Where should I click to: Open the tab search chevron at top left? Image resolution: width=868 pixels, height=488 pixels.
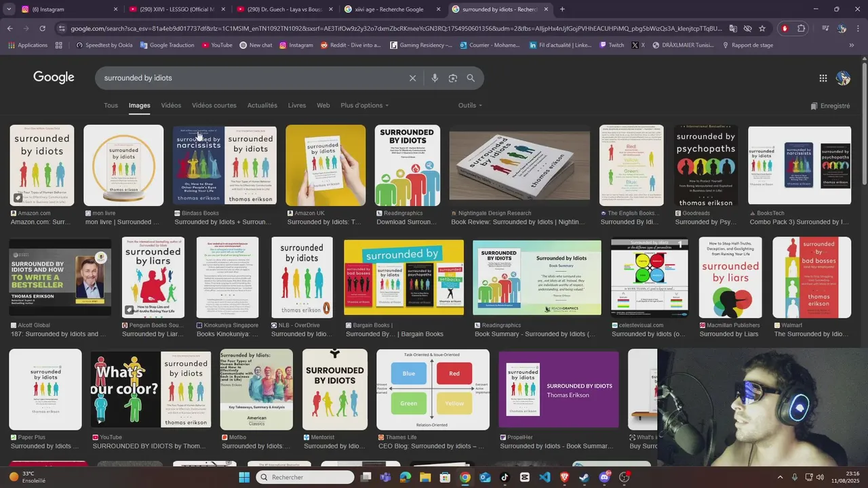[9, 9]
